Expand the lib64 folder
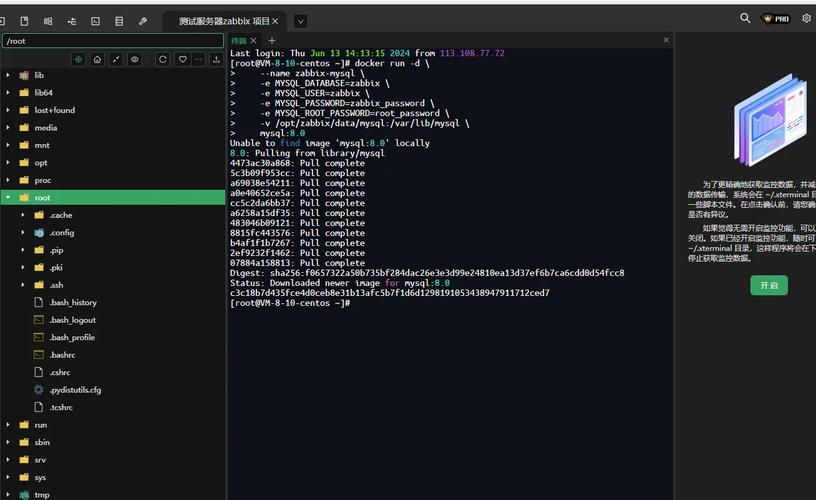816x500 pixels. click(8, 93)
